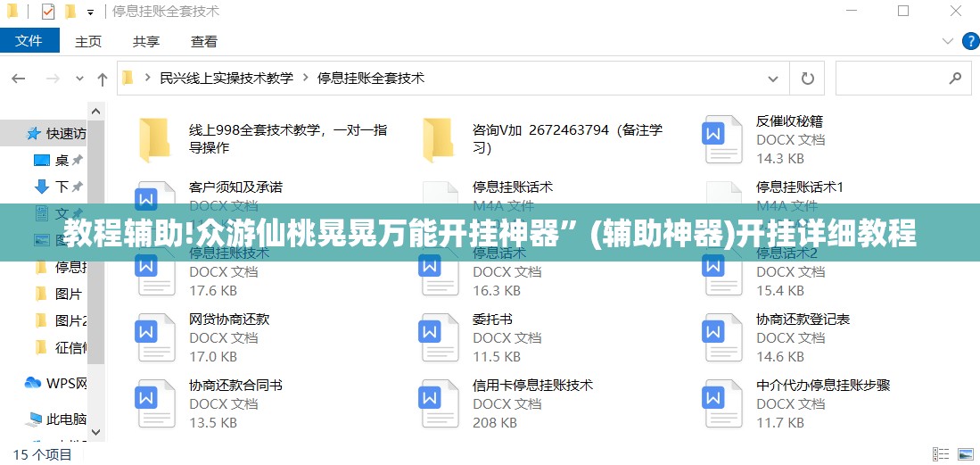Click 此电脑 computer icon in sidebar
Screen dimensions: 980x465
tap(34, 419)
